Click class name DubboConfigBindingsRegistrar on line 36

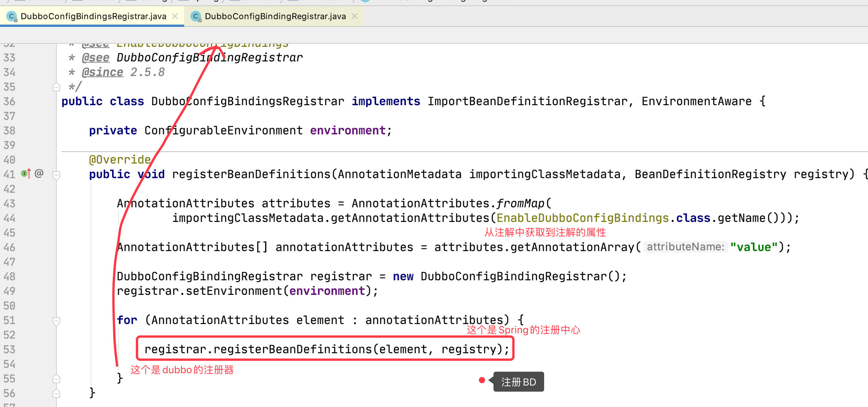248,101
